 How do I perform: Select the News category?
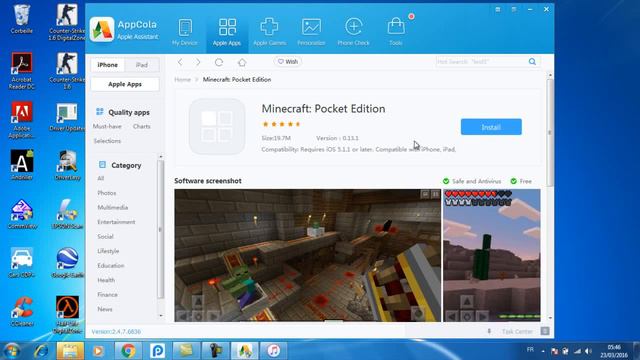coord(105,309)
